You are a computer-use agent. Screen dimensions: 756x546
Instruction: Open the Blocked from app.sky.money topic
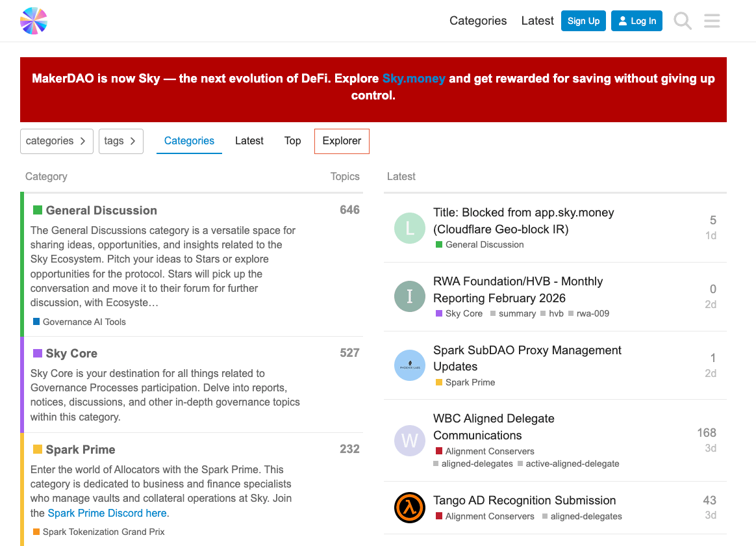523,221
